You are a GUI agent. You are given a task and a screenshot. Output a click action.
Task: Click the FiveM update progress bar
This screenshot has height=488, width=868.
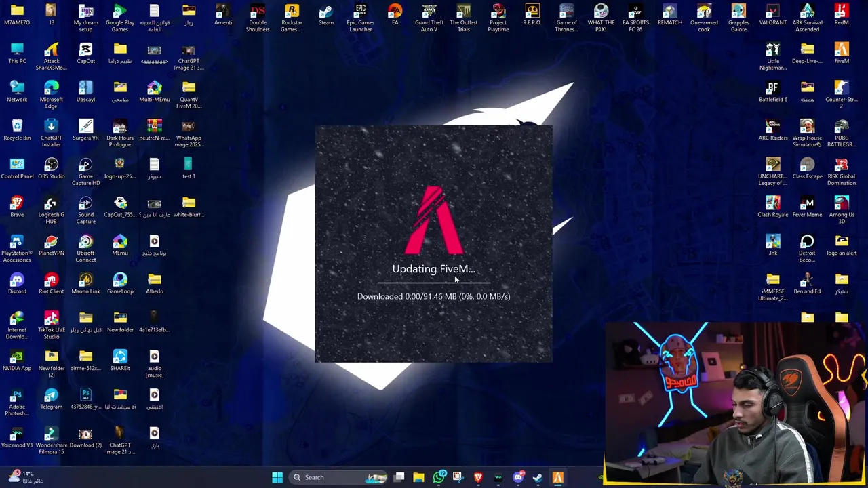(x=434, y=283)
